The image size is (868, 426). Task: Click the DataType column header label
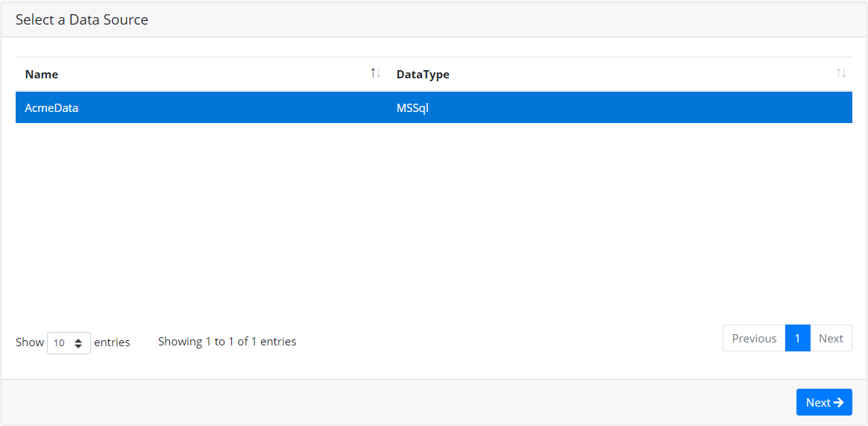click(x=423, y=74)
